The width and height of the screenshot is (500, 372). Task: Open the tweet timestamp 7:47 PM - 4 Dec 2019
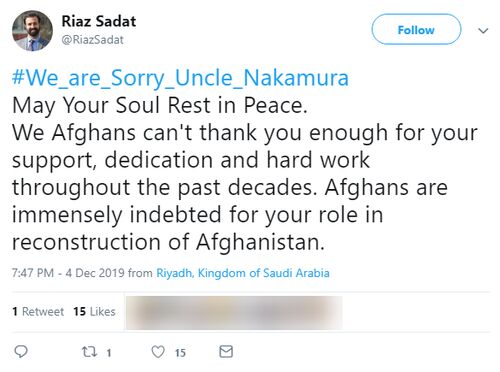(x=68, y=273)
